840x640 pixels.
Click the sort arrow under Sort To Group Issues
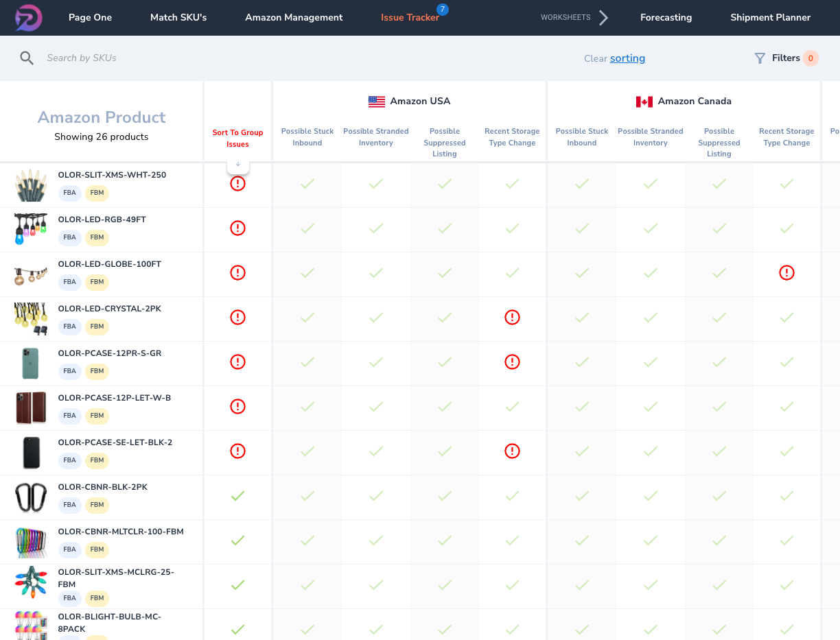tap(237, 165)
